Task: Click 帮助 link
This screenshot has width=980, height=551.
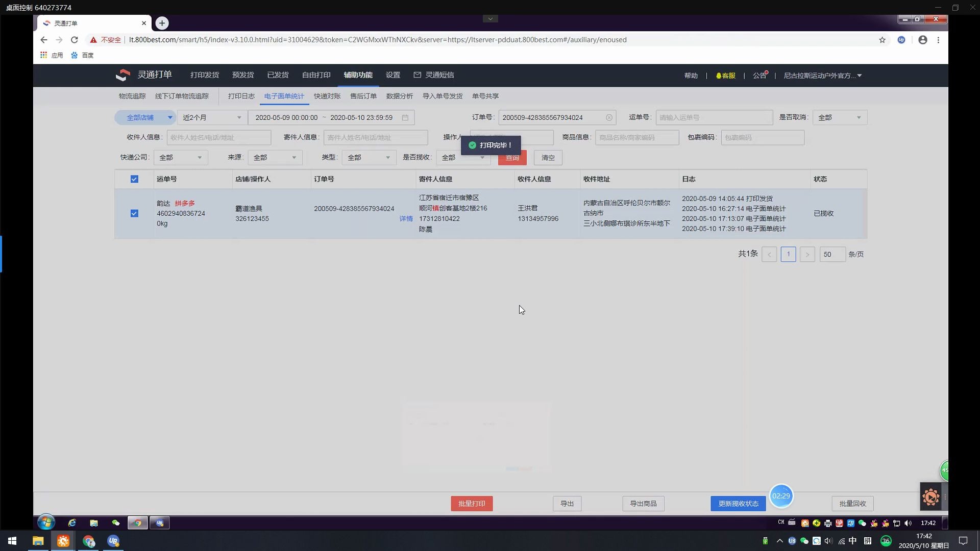Action: click(x=691, y=76)
